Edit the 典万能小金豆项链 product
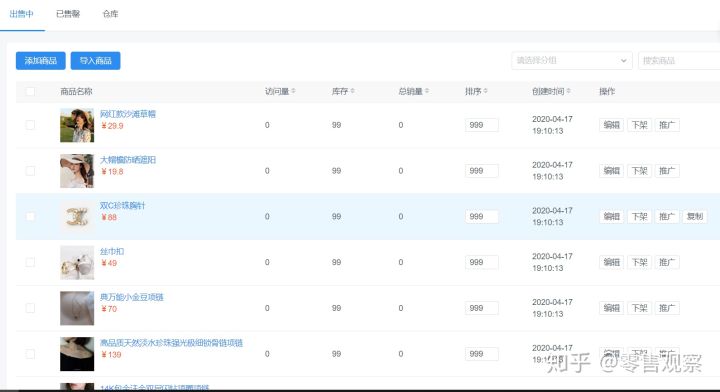This screenshot has height=392, width=720. 611,308
